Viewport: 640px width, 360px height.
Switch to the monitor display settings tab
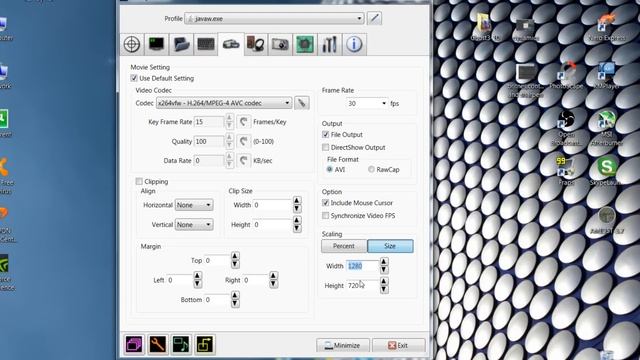click(156, 44)
